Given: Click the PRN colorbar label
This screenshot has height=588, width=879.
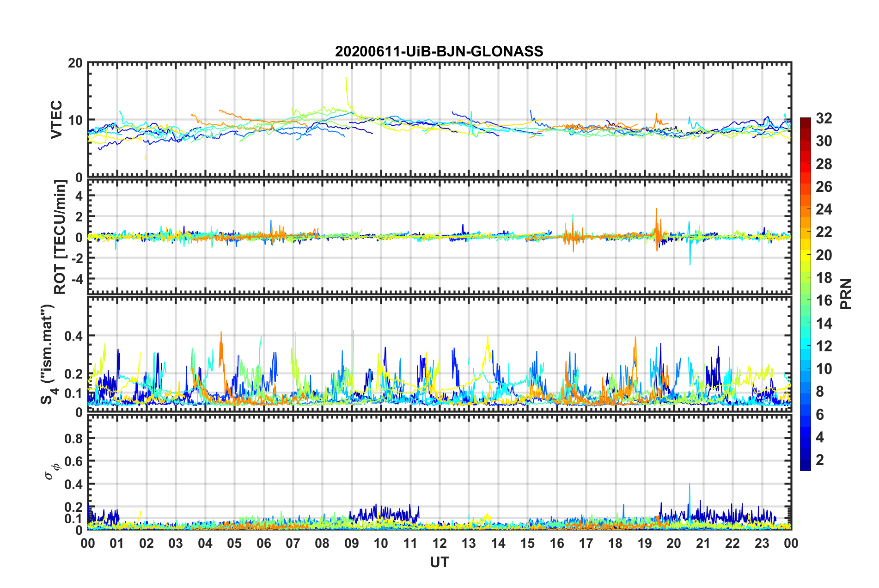Looking at the screenshot, I should point(846,294).
